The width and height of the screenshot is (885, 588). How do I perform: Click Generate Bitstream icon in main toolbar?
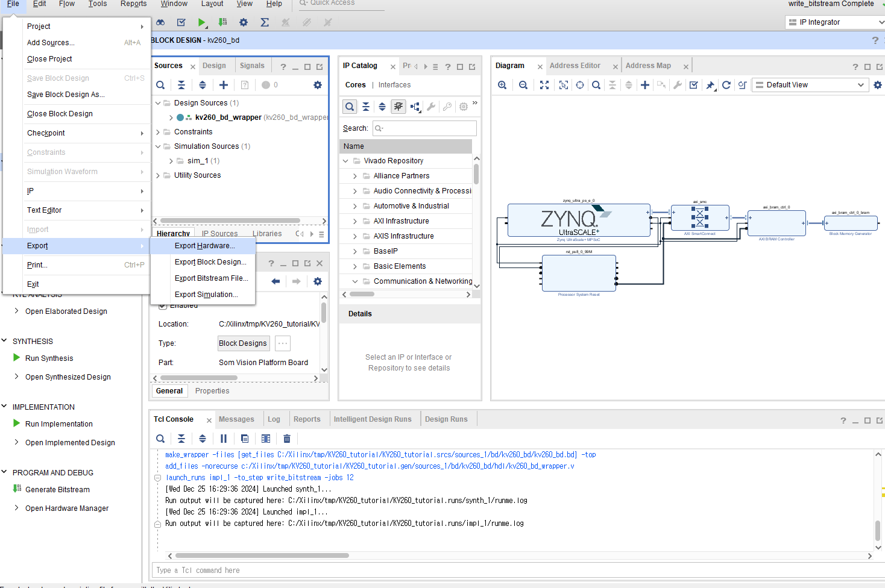tap(222, 22)
